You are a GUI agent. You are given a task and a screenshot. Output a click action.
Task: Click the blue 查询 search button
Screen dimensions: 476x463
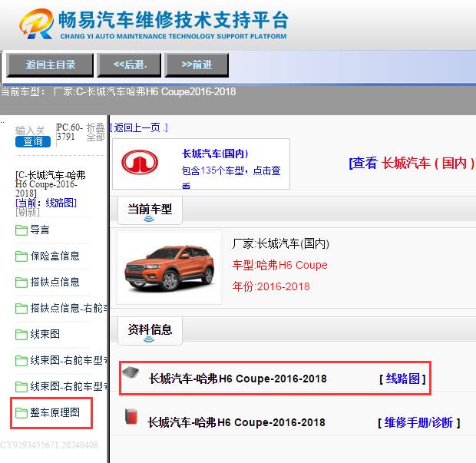[x=33, y=141]
